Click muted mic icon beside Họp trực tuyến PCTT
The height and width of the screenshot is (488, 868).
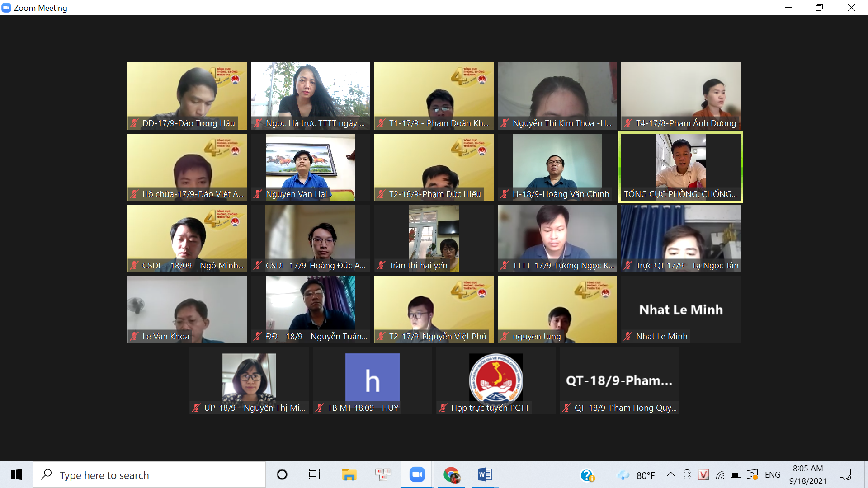tap(443, 408)
